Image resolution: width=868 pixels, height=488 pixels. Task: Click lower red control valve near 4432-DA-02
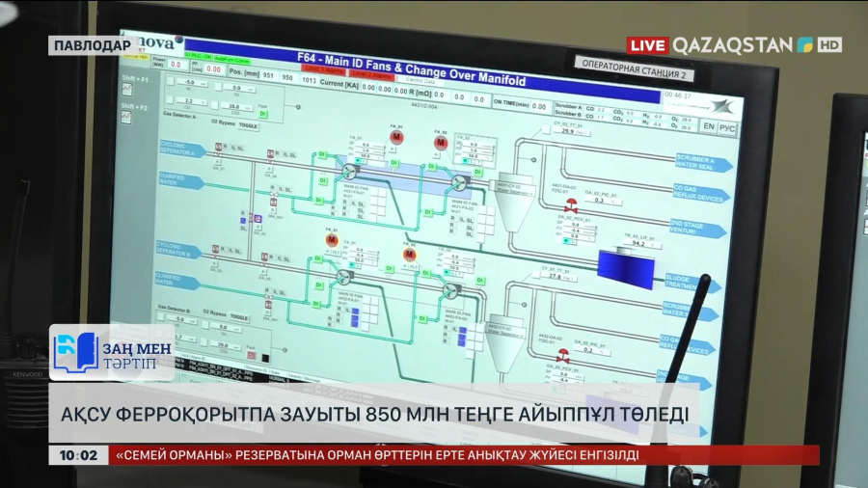coord(562,356)
